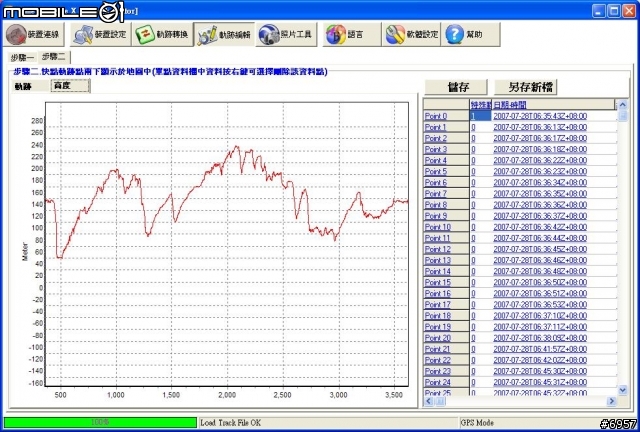Select the Point 21 row header
640x432 pixels.
(446, 349)
